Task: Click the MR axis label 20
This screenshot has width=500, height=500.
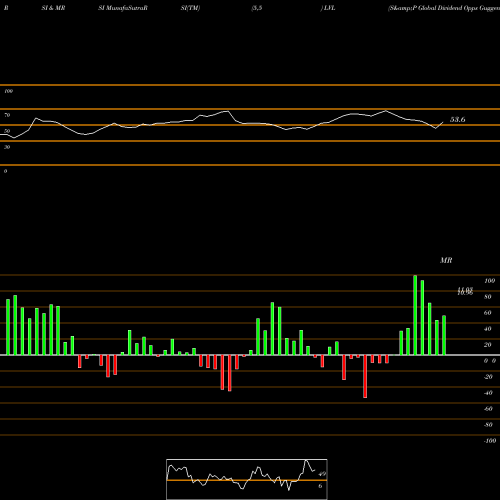Action: 488,345
